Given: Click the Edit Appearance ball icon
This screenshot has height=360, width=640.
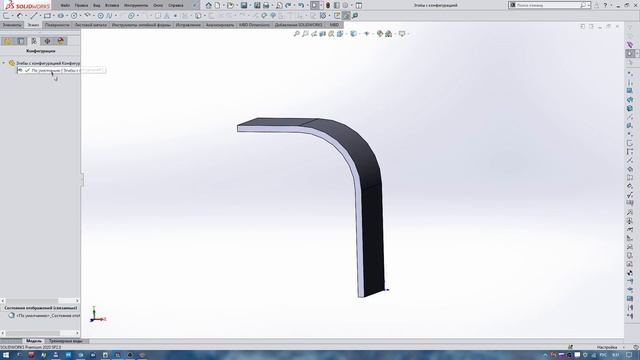Looking at the screenshot, I should (380, 34).
